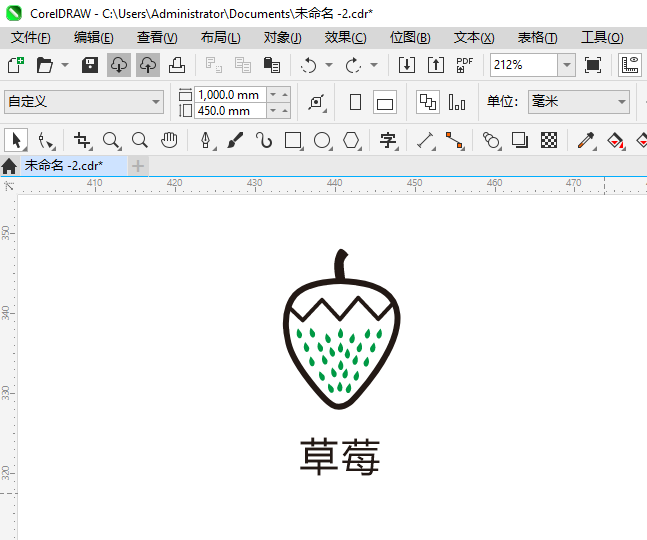The width and height of the screenshot is (647, 540).
Task: Open the 效果(C) menu
Action: 345,38
